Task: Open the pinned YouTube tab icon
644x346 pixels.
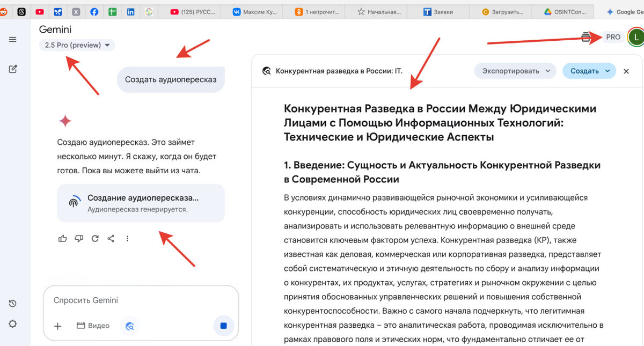Action: point(40,12)
